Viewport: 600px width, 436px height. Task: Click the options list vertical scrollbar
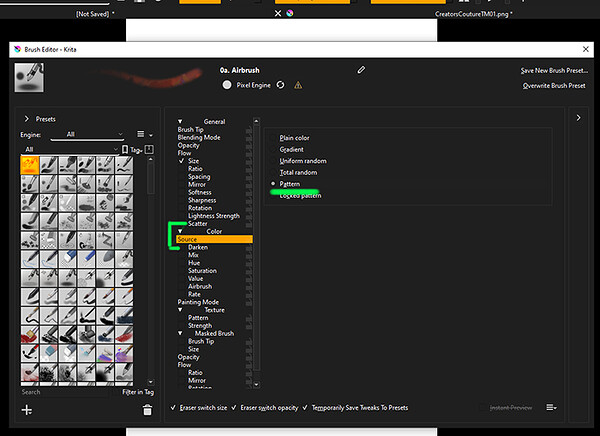tap(256, 253)
